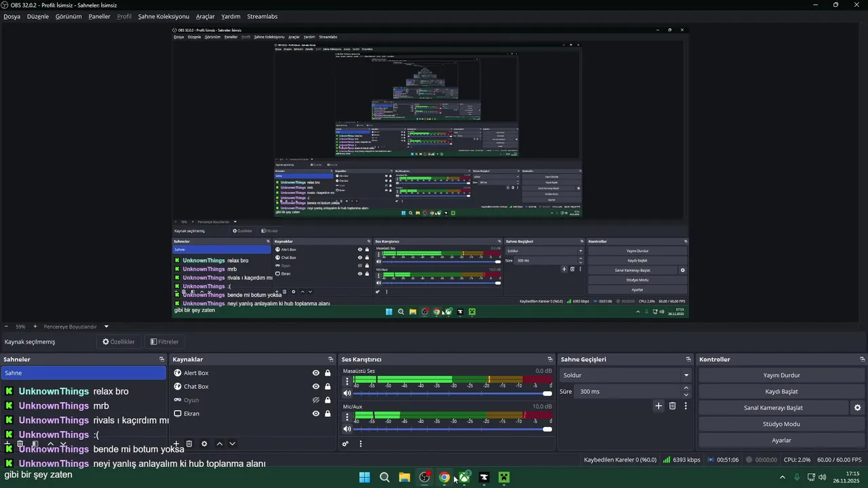Show the hidden Oyun source
Image resolution: width=868 pixels, height=488 pixels.
[316, 400]
